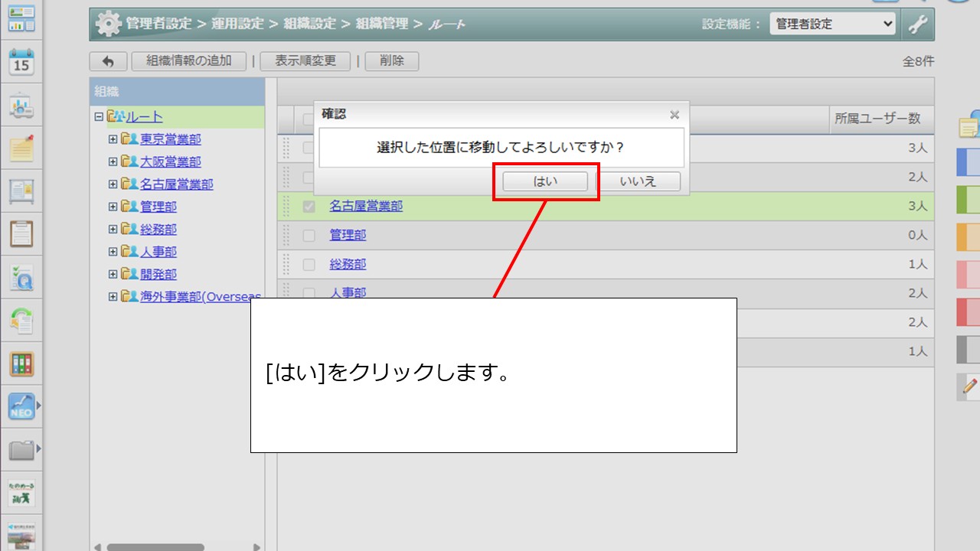980x551 pixels.
Task: Expand 名古屋営業部 in the organization tree
Action: pos(113,184)
